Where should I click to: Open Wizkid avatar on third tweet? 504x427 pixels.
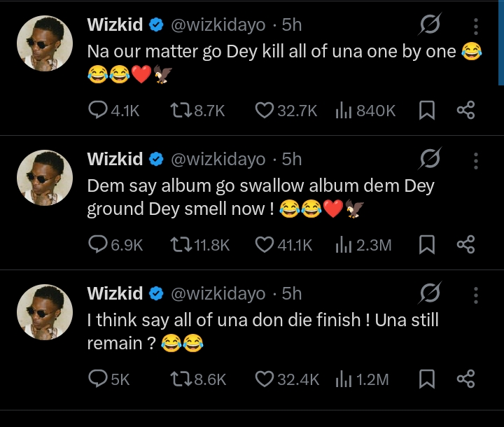point(45,312)
